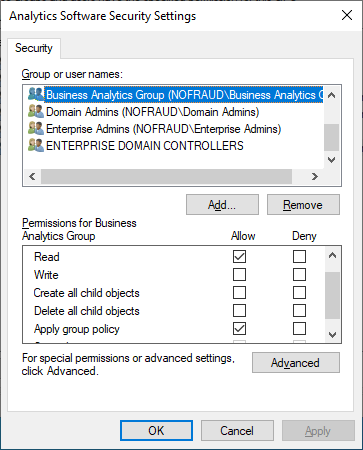Check Allow for Write permission
Screen dimensions: 363x450
(x=239, y=275)
